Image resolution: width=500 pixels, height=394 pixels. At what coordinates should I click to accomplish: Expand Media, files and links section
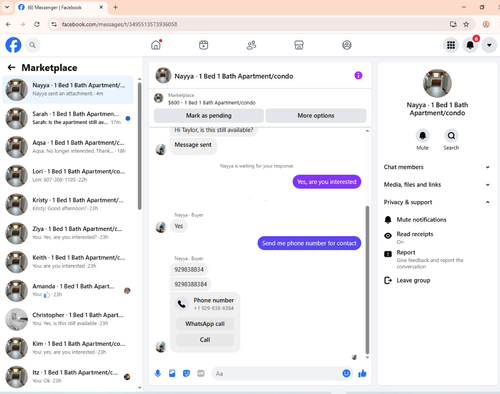click(437, 185)
